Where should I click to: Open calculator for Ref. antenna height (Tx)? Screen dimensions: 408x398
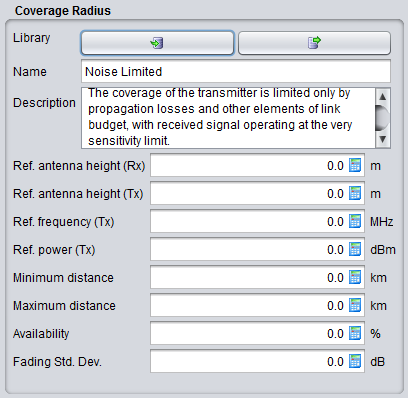[355, 193]
